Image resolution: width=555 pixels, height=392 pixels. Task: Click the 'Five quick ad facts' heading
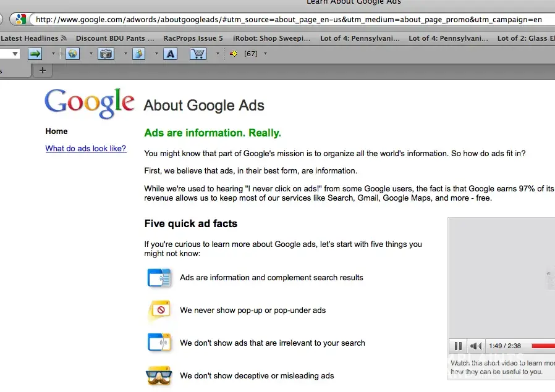[x=191, y=223]
